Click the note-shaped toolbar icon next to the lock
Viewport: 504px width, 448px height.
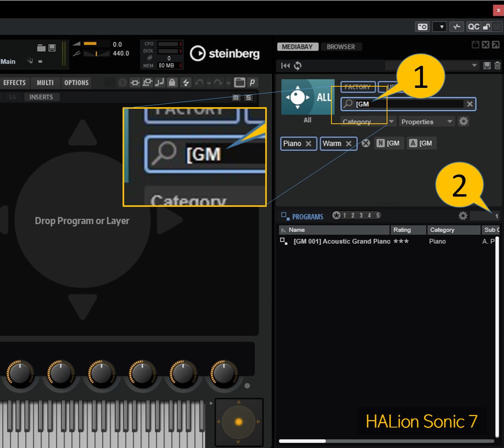pyautogui.click(x=160, y=82)
